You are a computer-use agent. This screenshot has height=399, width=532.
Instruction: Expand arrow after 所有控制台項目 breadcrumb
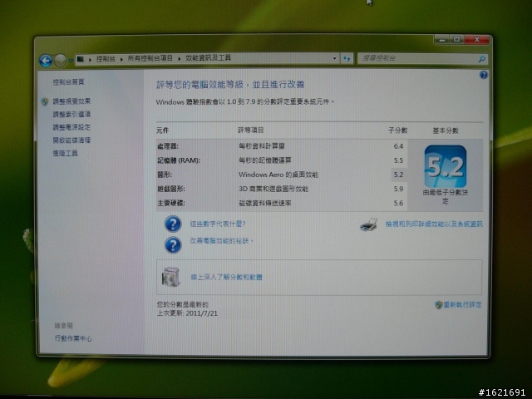click(180, 59)
